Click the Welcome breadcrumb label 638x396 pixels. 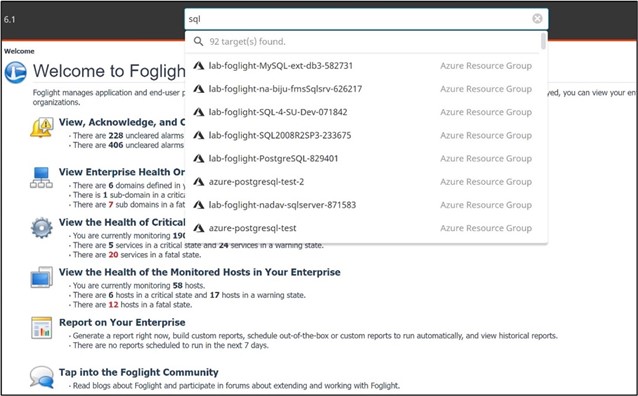(19, 51)
